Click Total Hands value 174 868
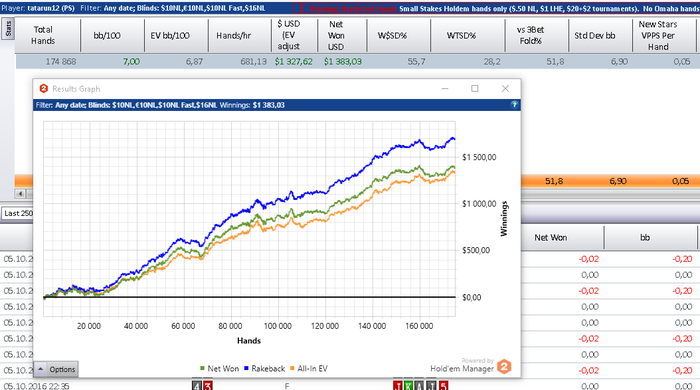 pyautogui.click(x=61, y=62)
